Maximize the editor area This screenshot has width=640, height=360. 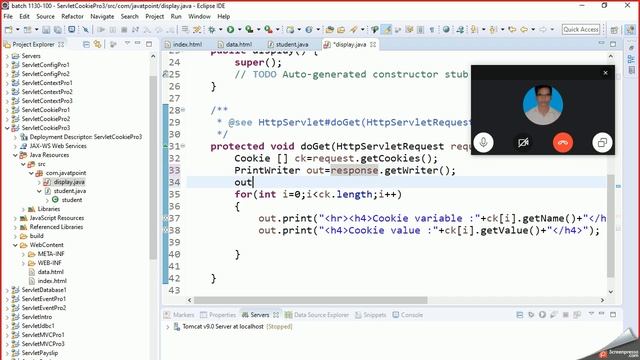pyautogui.click(x=613, y=44)
